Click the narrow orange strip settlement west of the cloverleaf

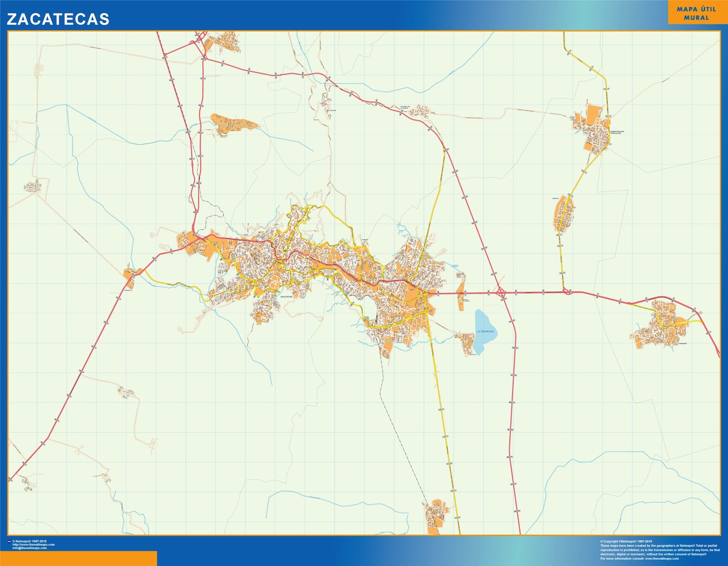click(461, 292)
